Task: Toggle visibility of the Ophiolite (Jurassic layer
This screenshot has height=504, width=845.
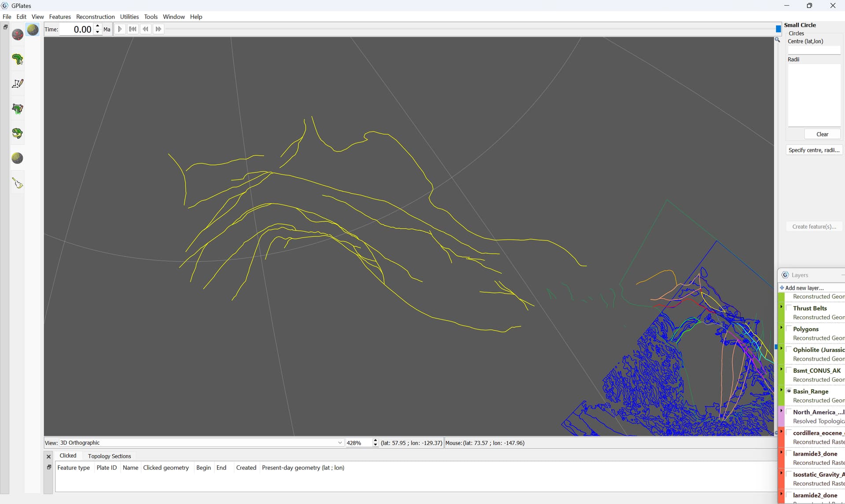Action: (x=789, y=349)
